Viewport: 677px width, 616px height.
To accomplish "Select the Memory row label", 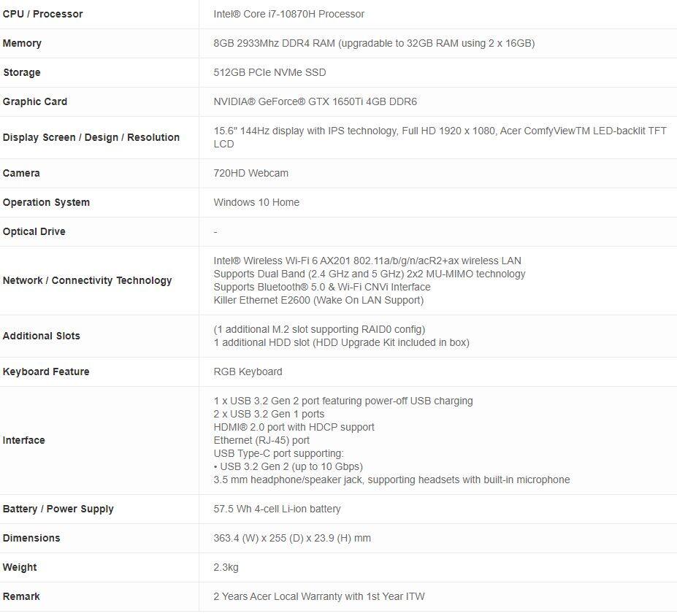I will [x=22, y=43].
